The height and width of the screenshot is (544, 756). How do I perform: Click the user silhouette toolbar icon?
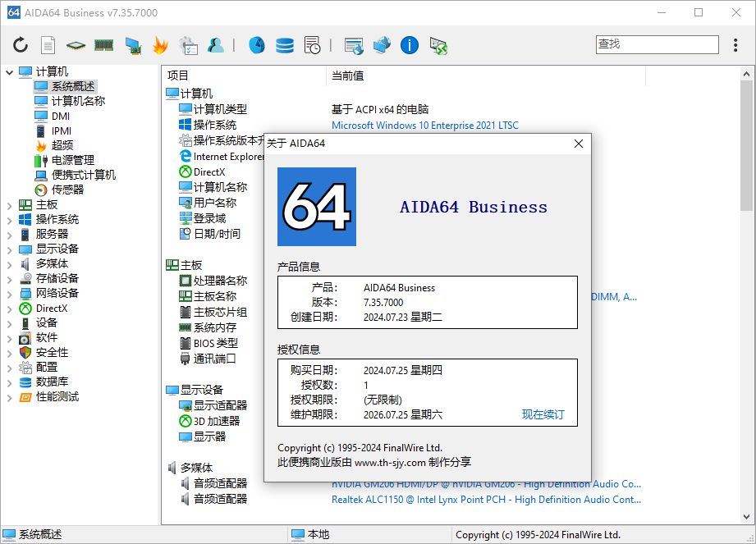pyautogui.click(x=215, y=45)
